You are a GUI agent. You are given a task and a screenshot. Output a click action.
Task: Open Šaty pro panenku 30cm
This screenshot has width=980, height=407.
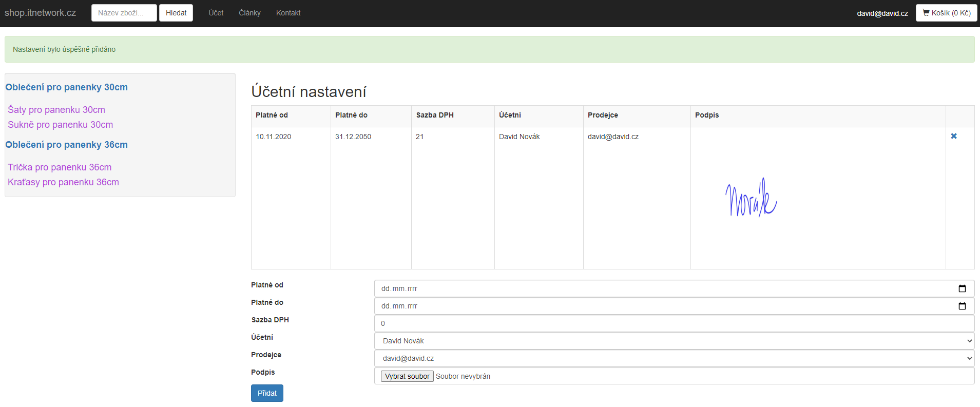tap(56, 110)
